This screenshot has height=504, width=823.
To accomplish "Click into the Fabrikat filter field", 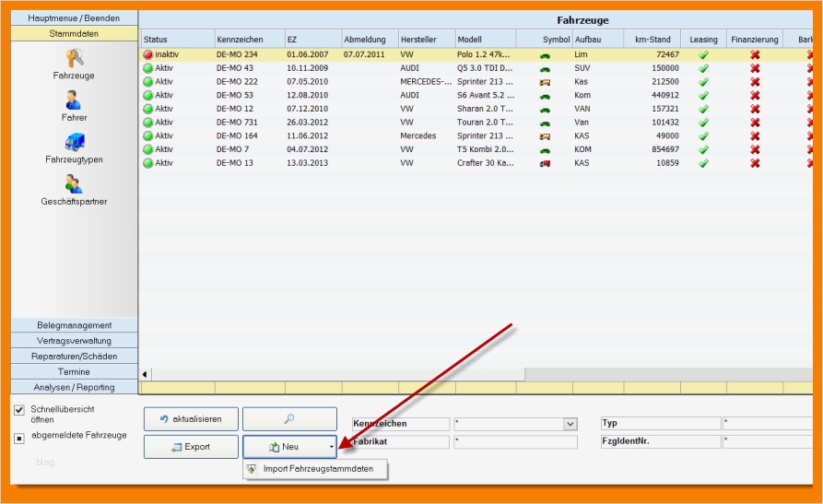I will 515,441.
